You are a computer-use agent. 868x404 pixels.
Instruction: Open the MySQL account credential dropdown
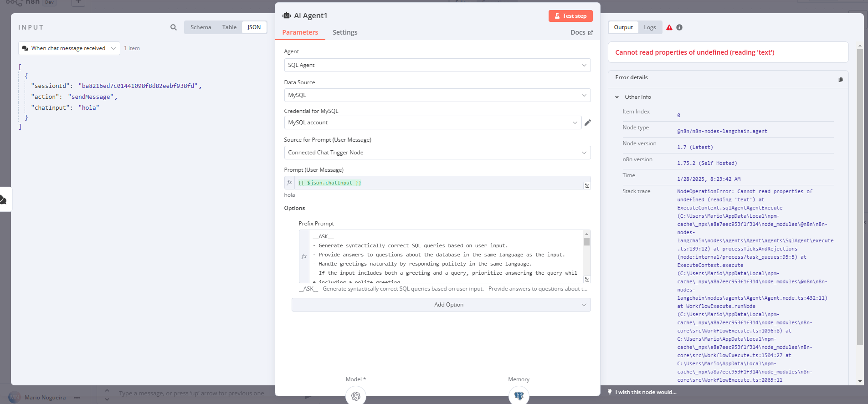pyautogui.click(x=433, y=123)
